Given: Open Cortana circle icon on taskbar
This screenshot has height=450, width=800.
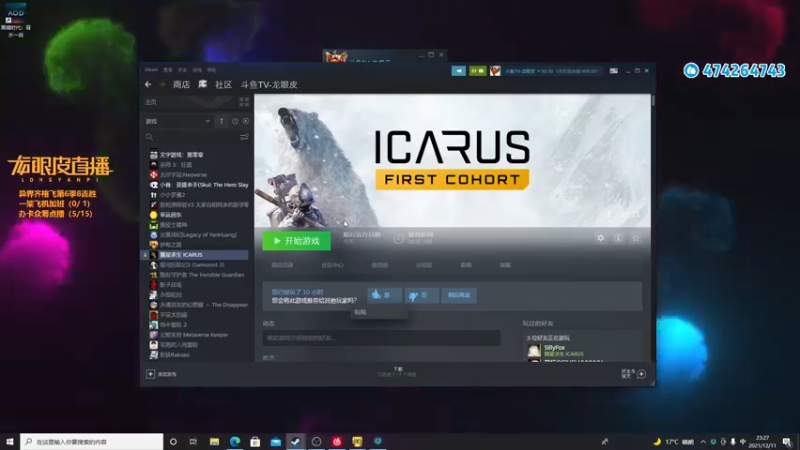Looking at the screenshot, I should click(173, 441).
